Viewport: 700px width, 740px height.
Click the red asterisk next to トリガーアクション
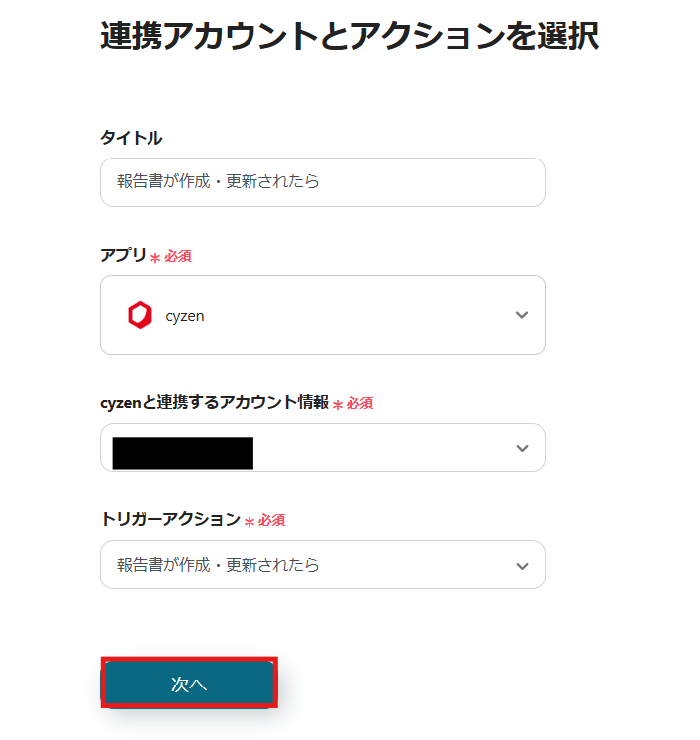pos(250,522)
